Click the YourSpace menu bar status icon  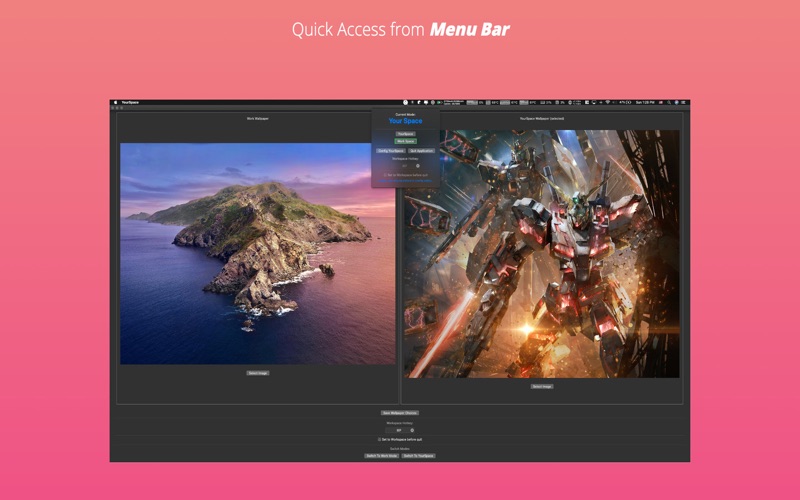click(405, 103)
